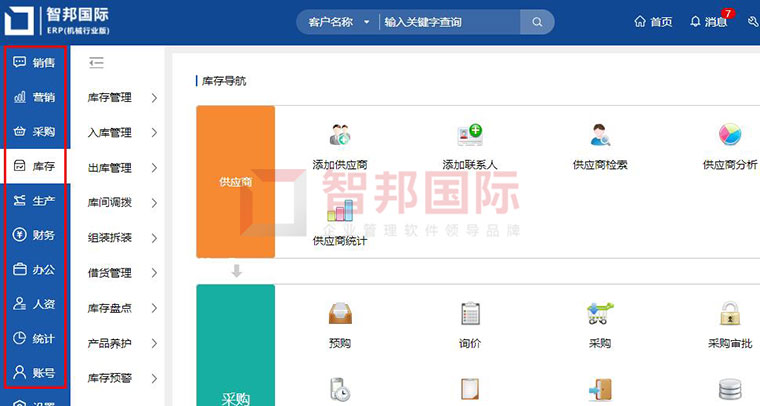Click the teal 采购 category block

click(x=236, y=345)
